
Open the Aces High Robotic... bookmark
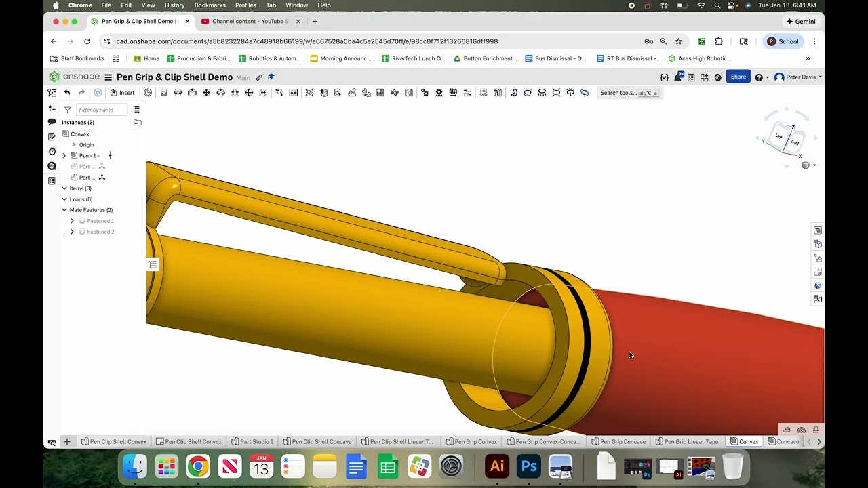click(700, 58)
